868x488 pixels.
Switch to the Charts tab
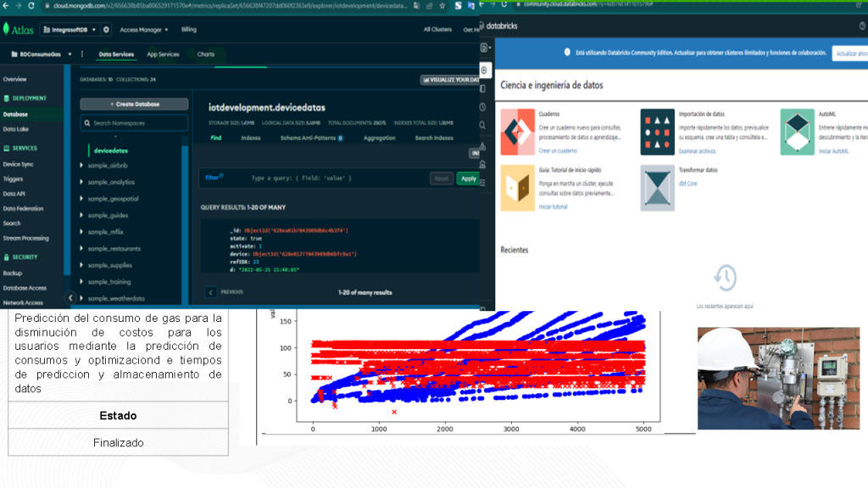[206, 54]
